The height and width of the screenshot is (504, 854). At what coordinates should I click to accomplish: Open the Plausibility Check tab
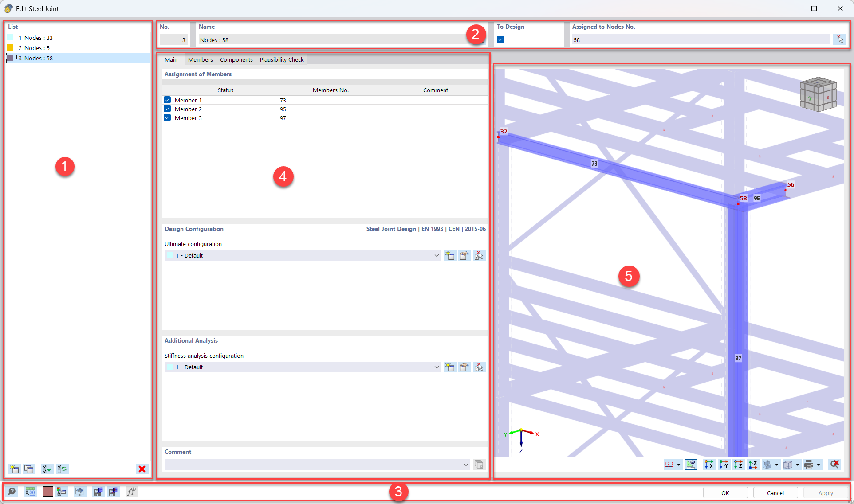tap(282, 59)
